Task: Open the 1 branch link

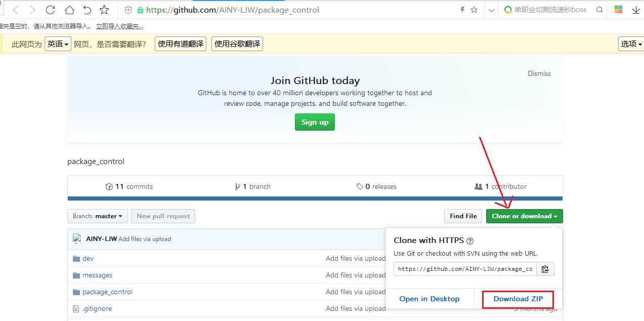Action: (252, 186)
